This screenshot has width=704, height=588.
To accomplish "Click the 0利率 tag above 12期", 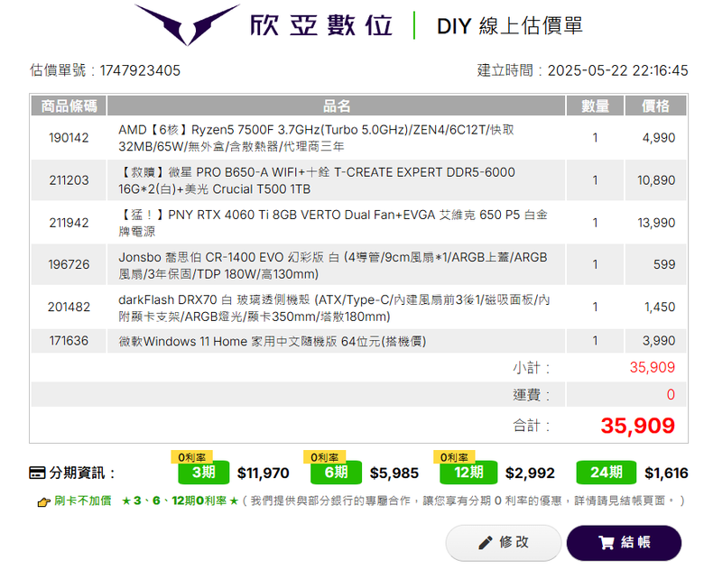I will (x=454, y=457).
